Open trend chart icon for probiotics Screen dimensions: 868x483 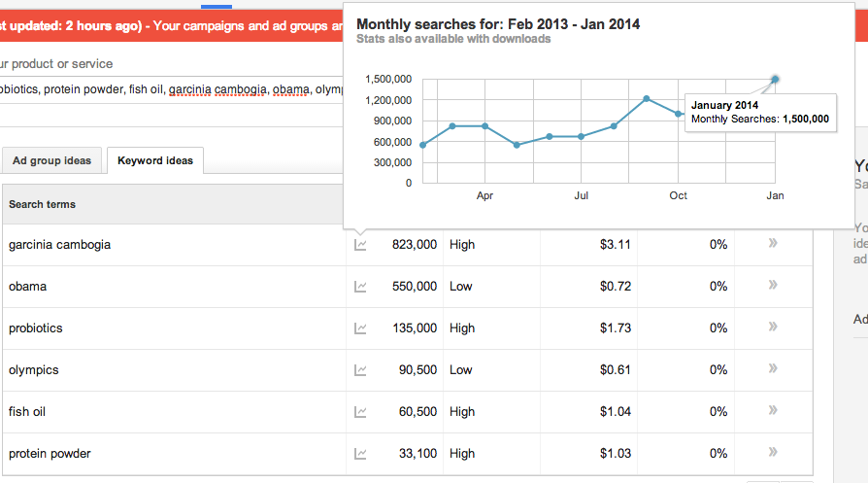(360, 328)
